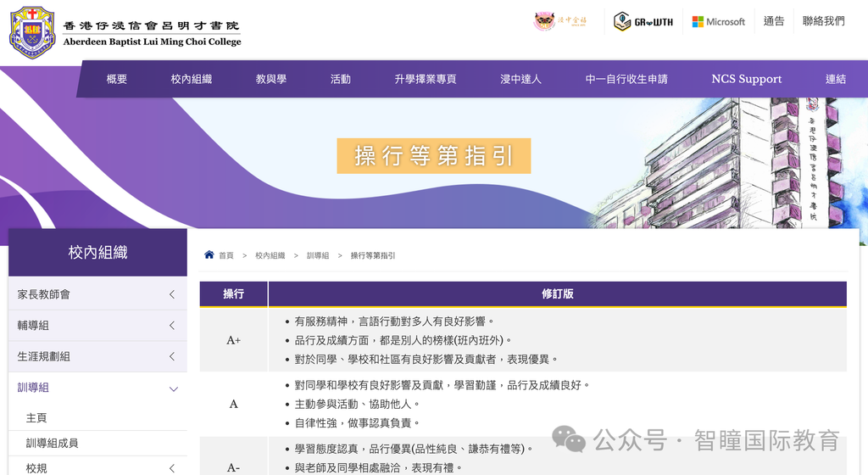Screen dimensions: 868x475
Task: Open the 聯絡我們 contact link
Action: [823, 21]
